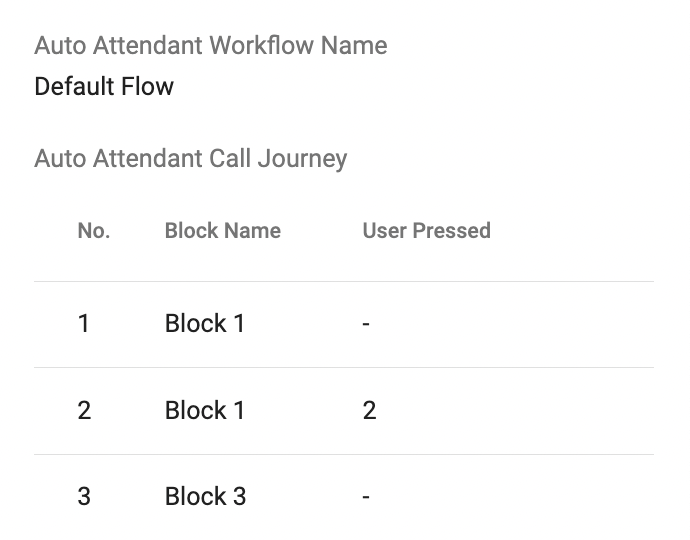This screenshot has height=540, width=690.
Task: Click the word Flow in Default Flow
Action: tap(147, 86)
